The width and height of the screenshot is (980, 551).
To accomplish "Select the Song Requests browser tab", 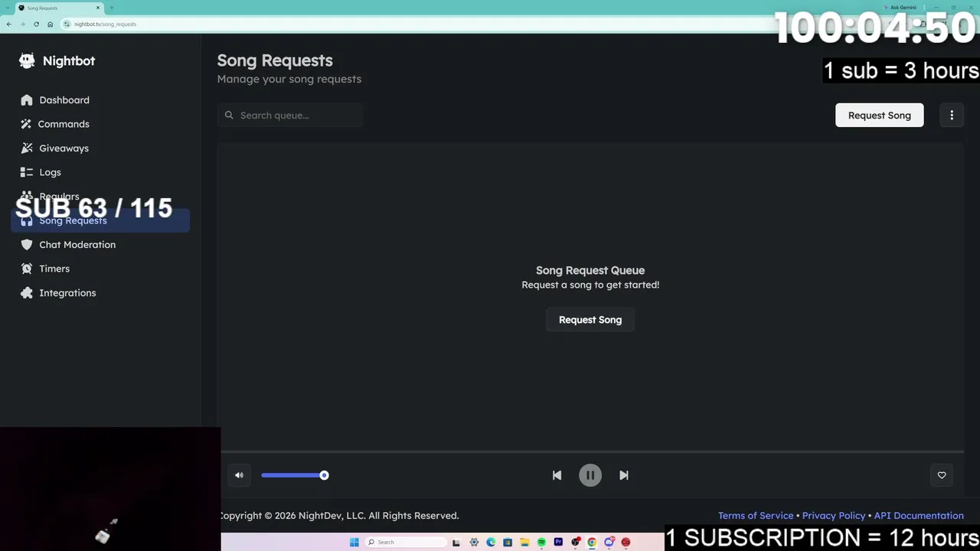I will coord(58,8).
